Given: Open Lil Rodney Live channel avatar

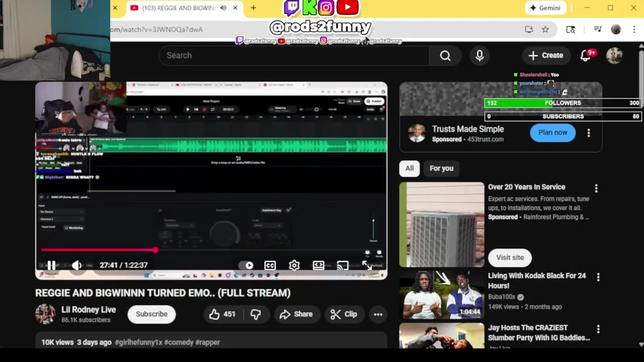Looking at the screenshot, I should tap(45, 314).
